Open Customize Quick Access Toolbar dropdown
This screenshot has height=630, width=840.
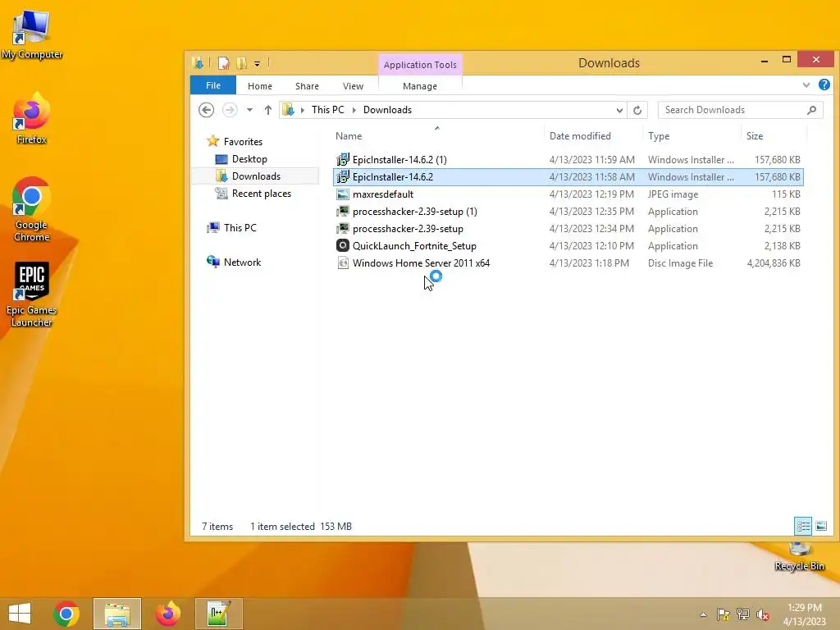pyautogui.click(x=257, y=64)
